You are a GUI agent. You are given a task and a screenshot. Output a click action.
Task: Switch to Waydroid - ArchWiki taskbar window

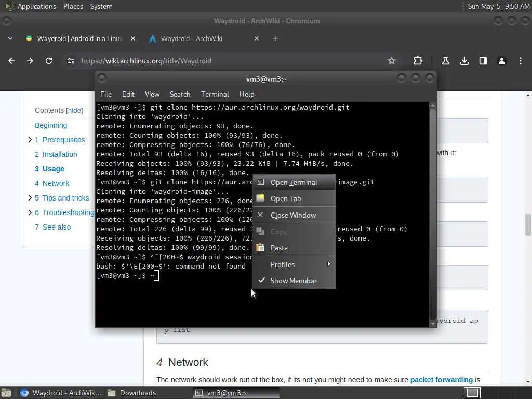(x=60, y=393)
